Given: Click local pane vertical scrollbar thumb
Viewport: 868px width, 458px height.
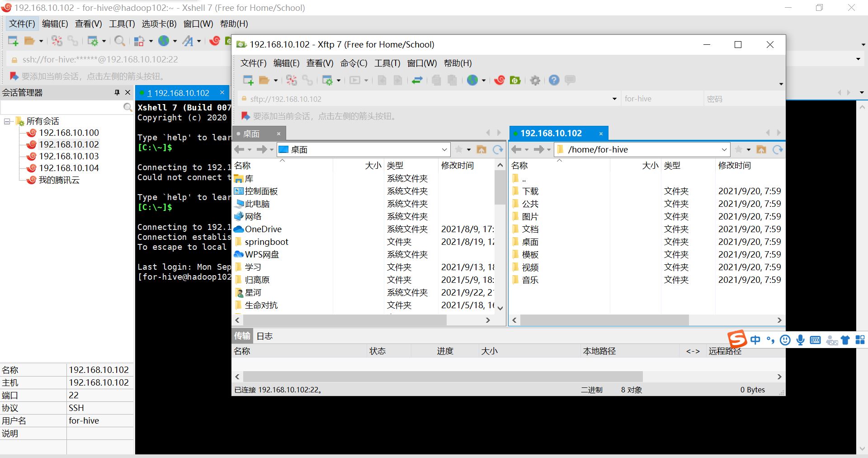Looking at the screenshot, I should pyautogui.click(x=500, y=187).
